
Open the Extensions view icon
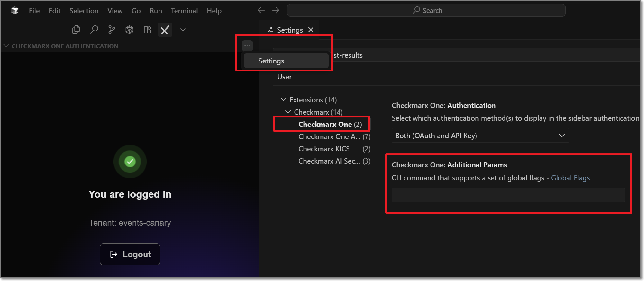(148, 30)
